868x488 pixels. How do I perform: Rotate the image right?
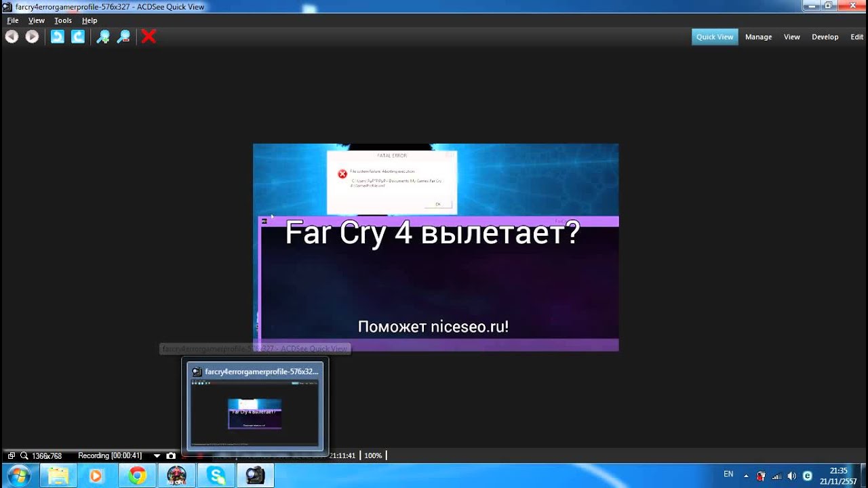[x=78, y=37]
